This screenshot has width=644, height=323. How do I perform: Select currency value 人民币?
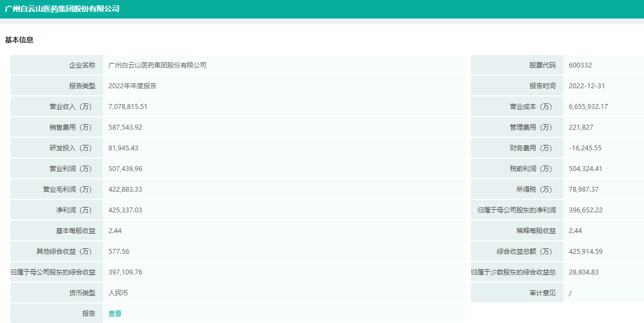[118, 292]
